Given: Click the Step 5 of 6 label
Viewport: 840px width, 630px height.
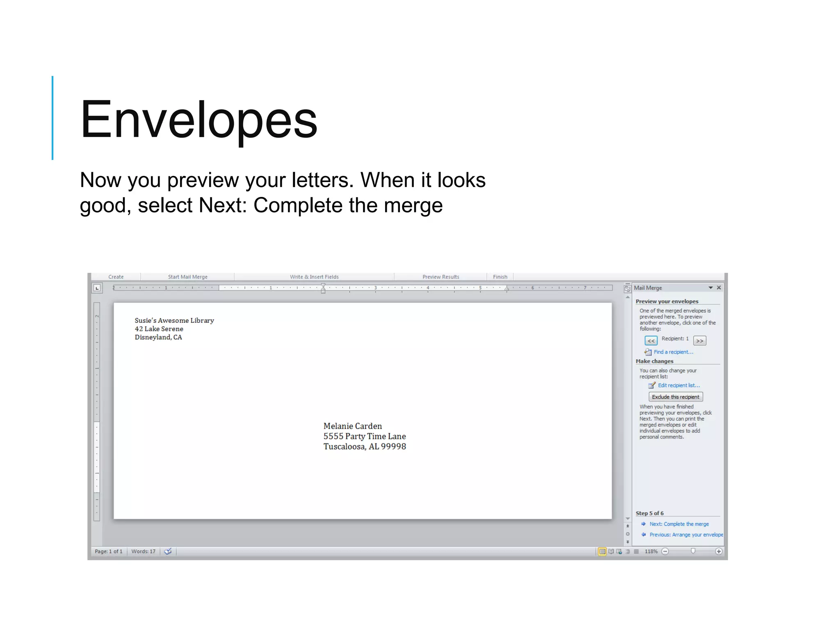Looking at the screenshot, I should coord(650,513).
